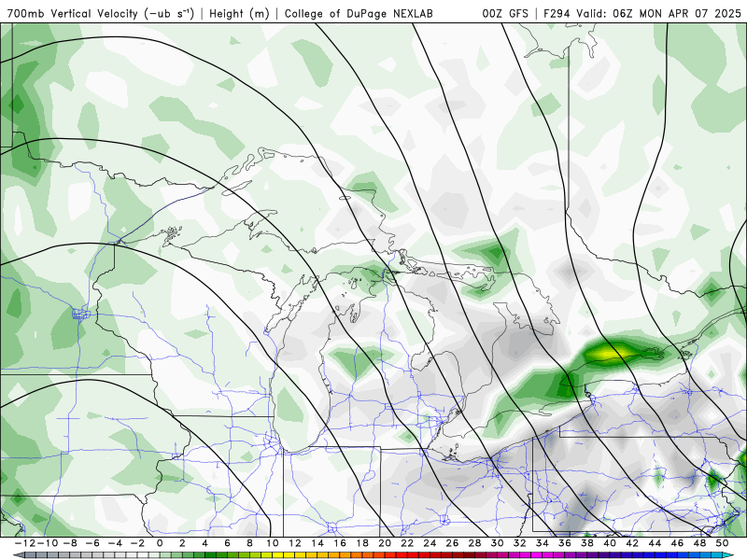Click the '700mb Vertical Velocity' title text

pyautogui.click(x=73, y=13)
